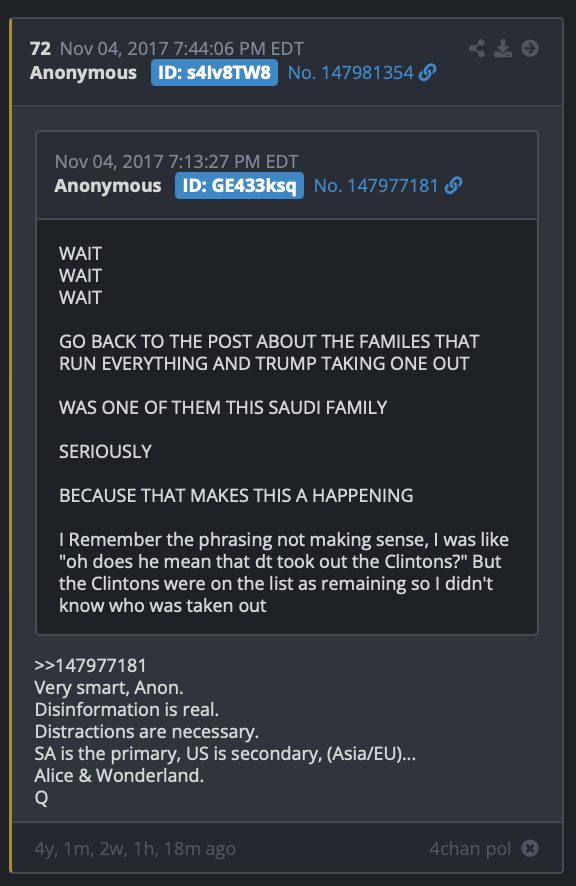Open post number link No. 147981354
The image size is (576, 886).
[350, 73]
